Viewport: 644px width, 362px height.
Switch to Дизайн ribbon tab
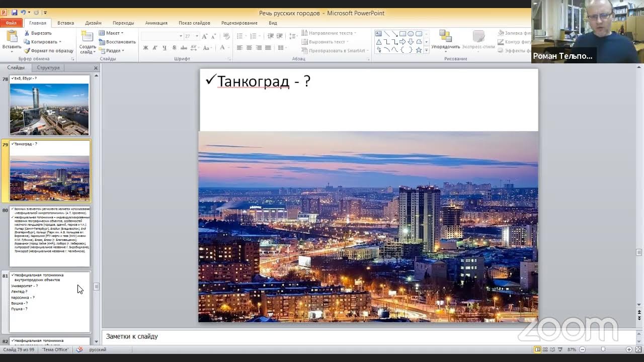[x=93, y=23]
